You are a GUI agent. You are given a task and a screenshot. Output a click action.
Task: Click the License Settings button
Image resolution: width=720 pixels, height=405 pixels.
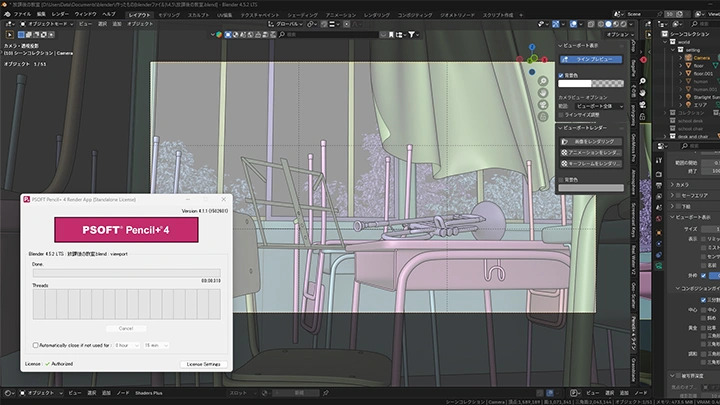pyautogui.click(x=203, y=364)
